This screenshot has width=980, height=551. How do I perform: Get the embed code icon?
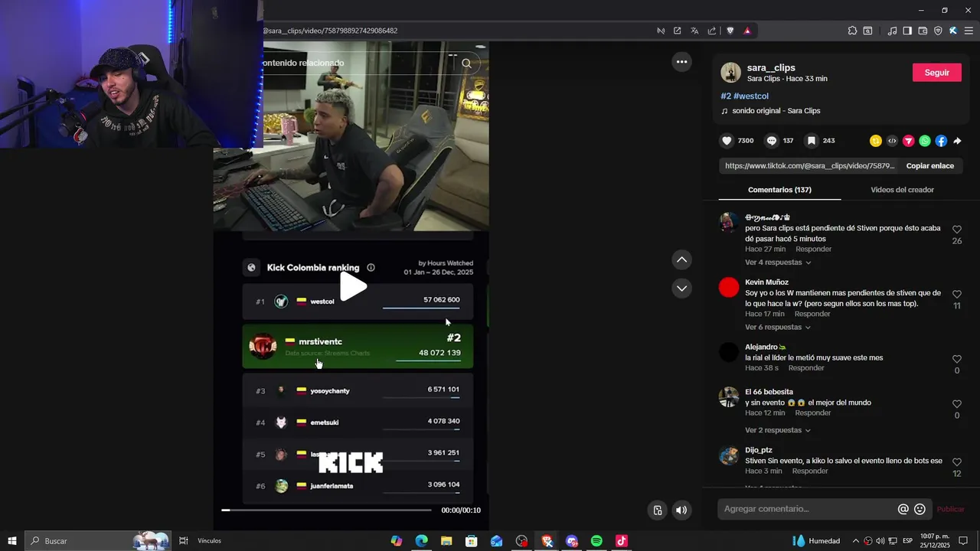[892, 141]
